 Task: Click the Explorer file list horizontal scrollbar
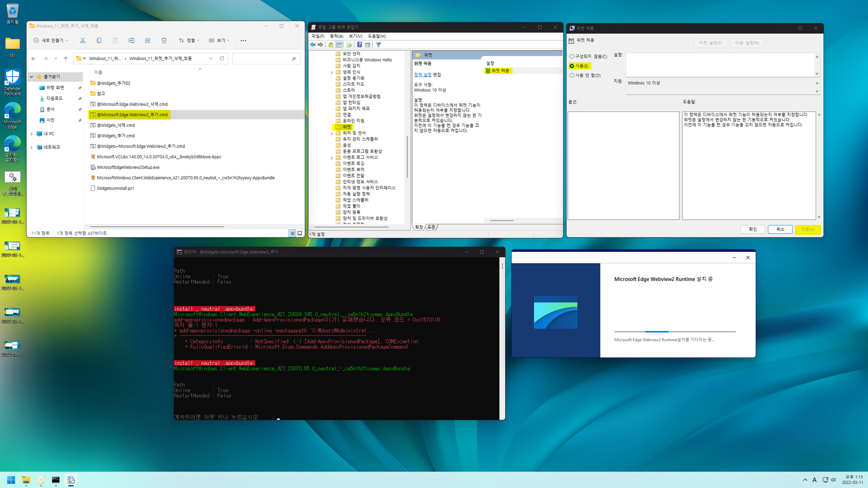(x=157, y=227)
